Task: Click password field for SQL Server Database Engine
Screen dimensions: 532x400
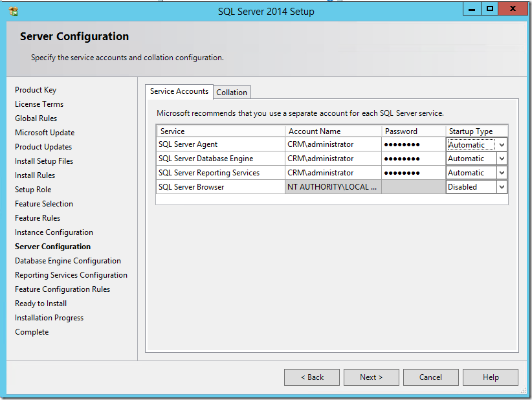Action: (414, 159)
